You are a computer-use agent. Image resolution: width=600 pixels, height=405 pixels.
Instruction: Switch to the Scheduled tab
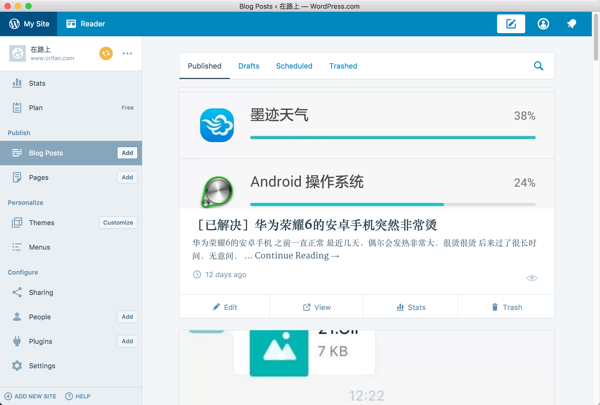[294, 66]
